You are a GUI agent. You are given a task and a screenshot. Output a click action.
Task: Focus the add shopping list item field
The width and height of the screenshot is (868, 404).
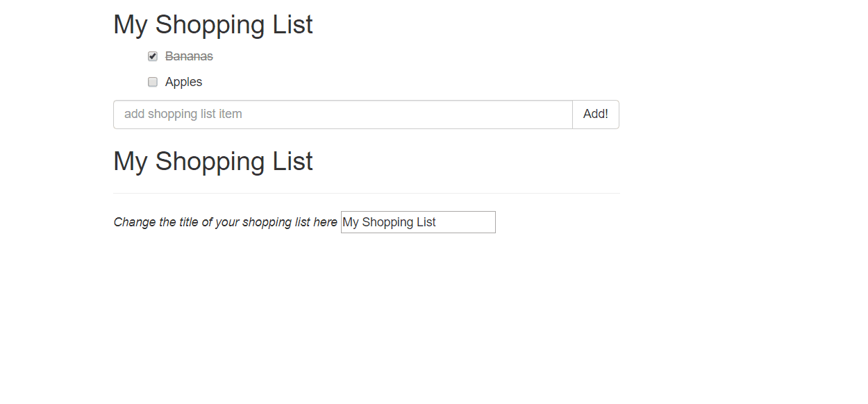[x=342, y=115]
